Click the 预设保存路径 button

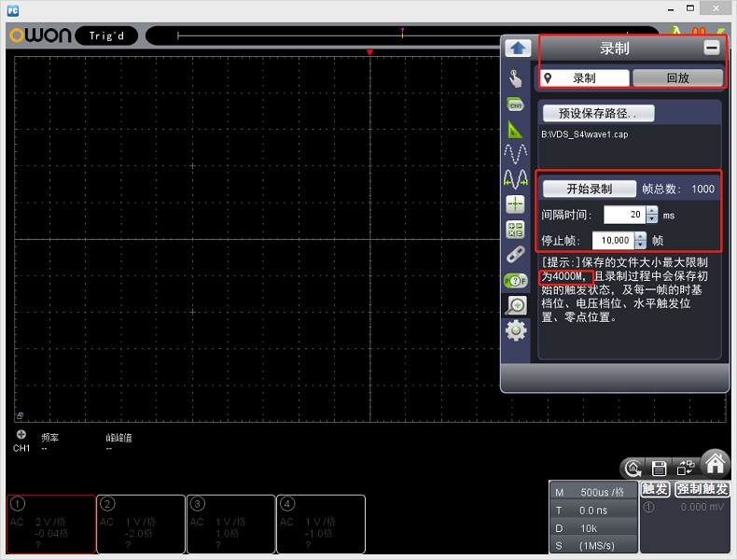pyautogui.click(x=598, y=113)
